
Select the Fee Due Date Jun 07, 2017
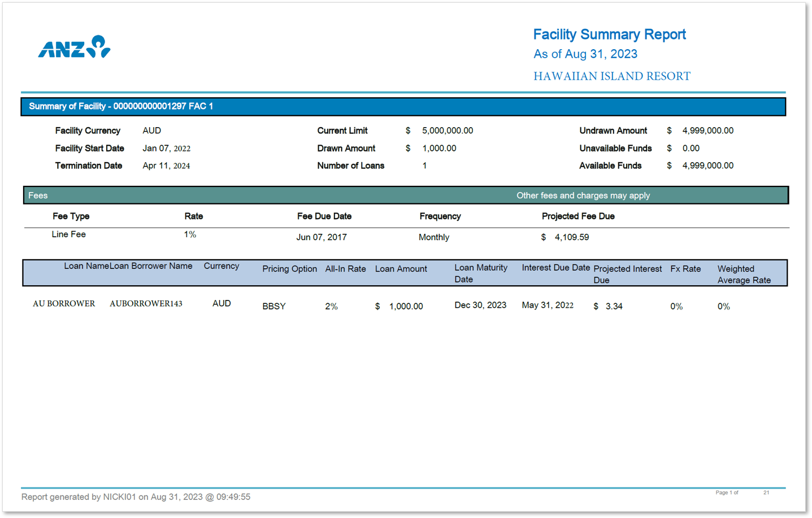click(322, 237)
